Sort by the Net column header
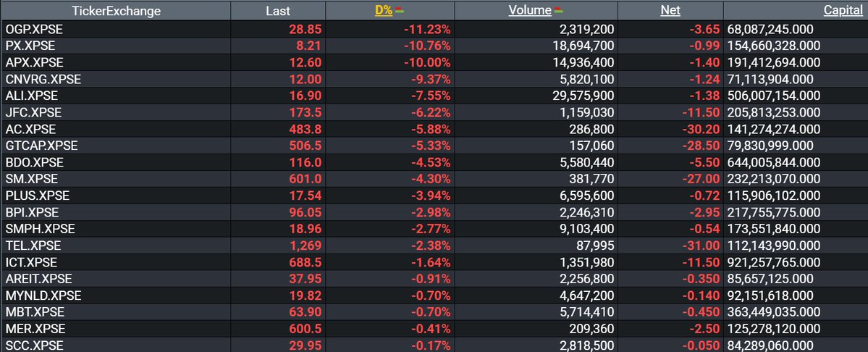Screen dimensions: 868x352 [670, 11]
